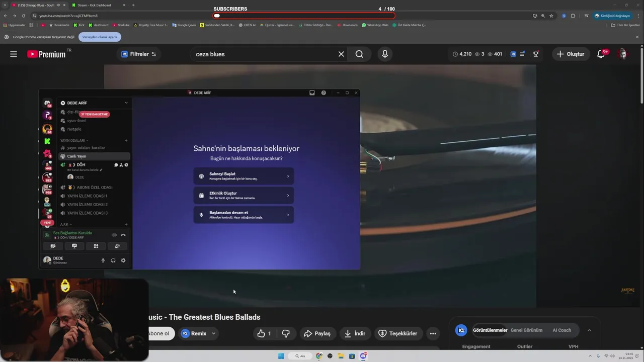The width and height of the screenshot is (644, 362).
Task: Go to YouTube Premium home logo
Action: (46, 54)
